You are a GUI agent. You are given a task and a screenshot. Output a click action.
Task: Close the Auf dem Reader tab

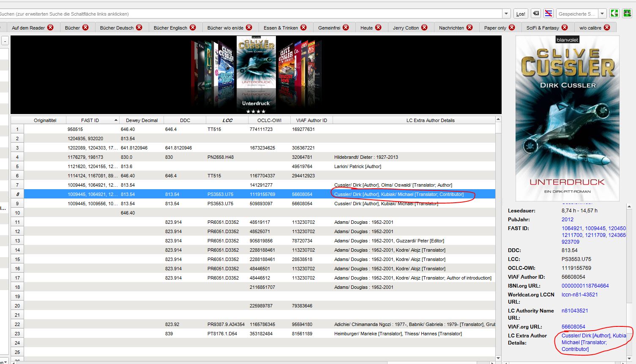pos(51,27)
